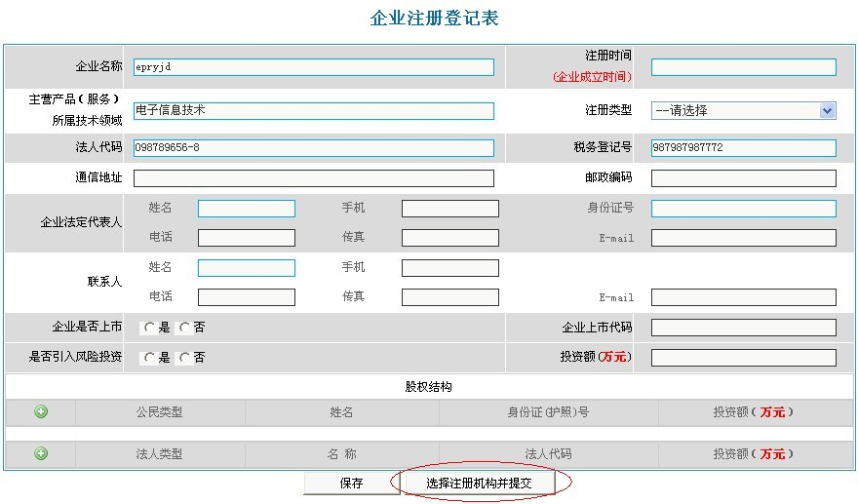Click the 注册时间 input field
Image resolution: width=858 pixels, height=504 pixels.
tap(743, 67)
